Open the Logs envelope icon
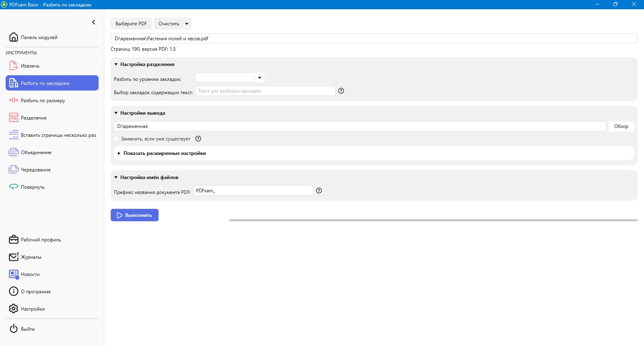644x346 pixels. coord(14,257)
